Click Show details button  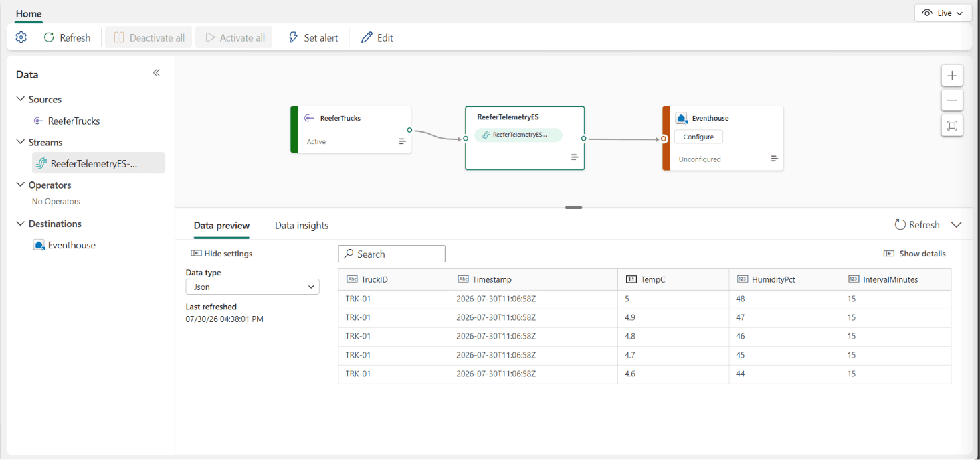914,254
